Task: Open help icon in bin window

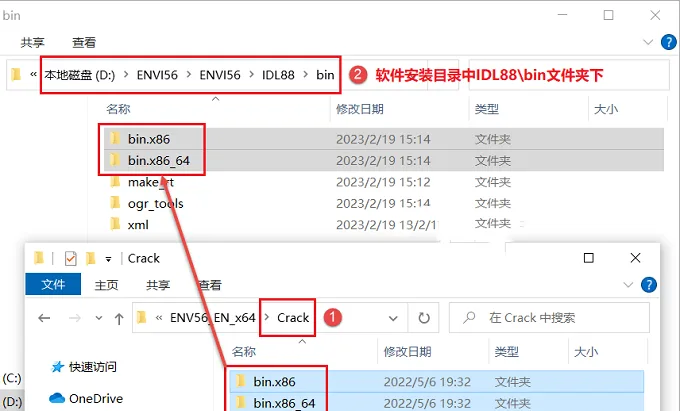Action: (668, 42)
